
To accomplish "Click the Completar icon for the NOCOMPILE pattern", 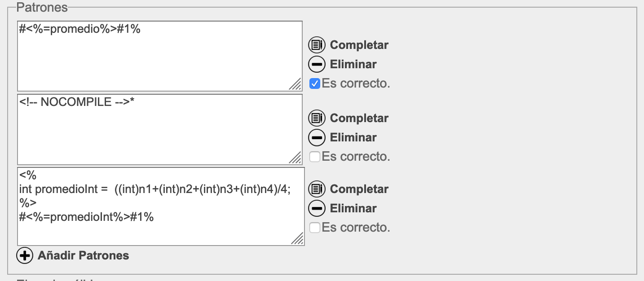I will coord(317,118).
